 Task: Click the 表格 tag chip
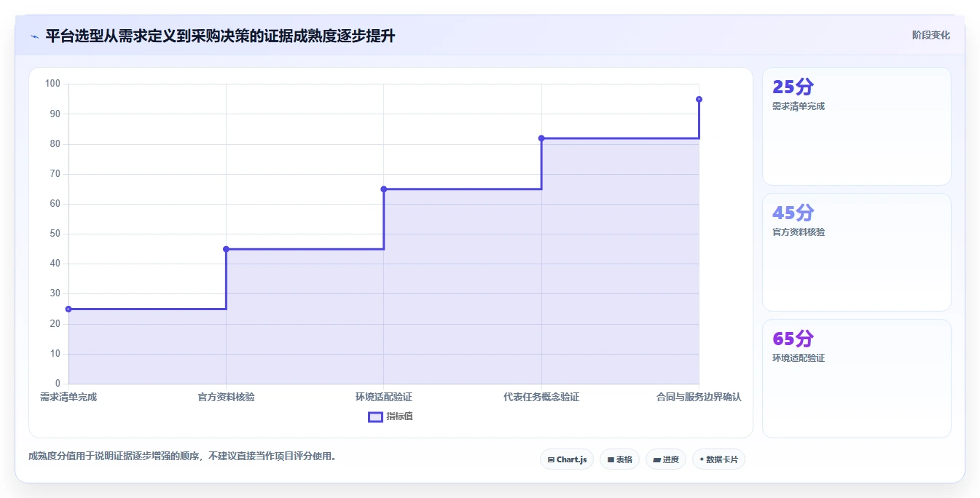pyautogui.click(x=619, y=459)
